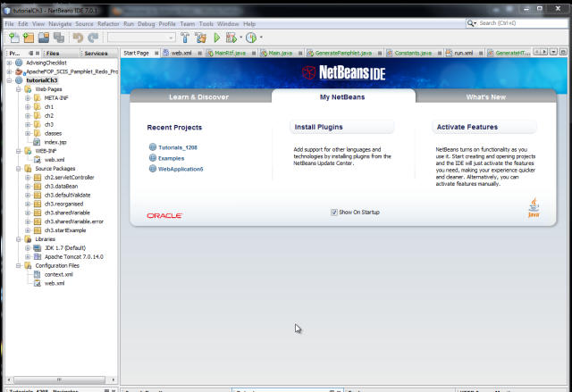The width and height of the screenshot is (572, 392).
Task: Click Projects panel scroll right arrow
Action: pyautogui.click(x=114, y=379)
